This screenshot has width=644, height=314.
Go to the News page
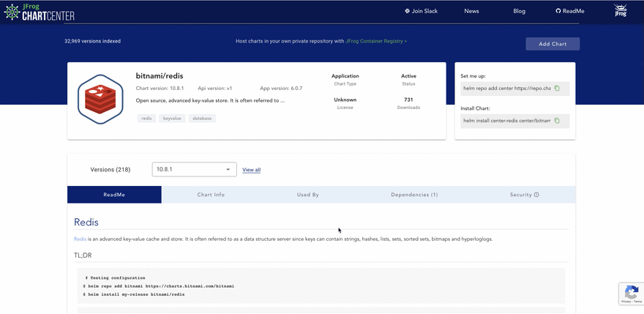click(471, 11)
